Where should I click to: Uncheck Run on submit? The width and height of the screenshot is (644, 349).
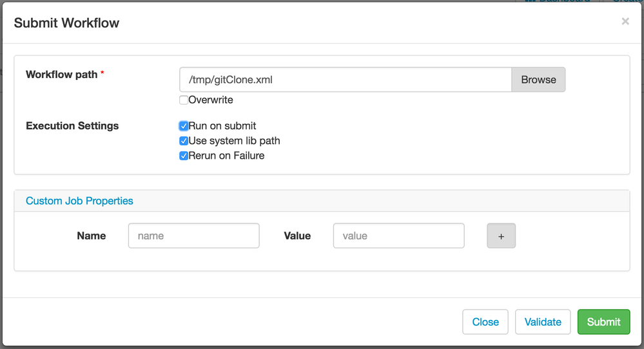coord(184,126)
